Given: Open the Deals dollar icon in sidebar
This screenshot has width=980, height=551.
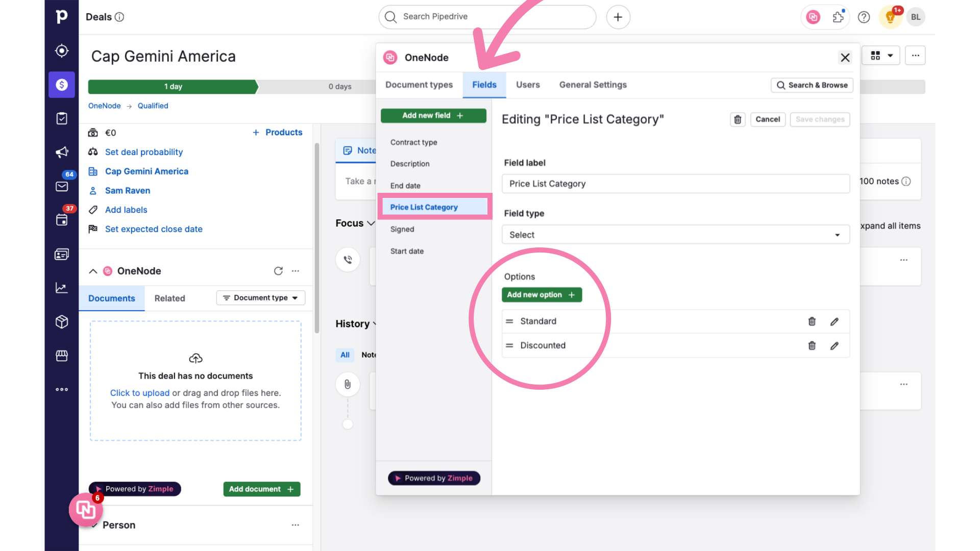Looking at the screenshot, I should coord(62,85).
